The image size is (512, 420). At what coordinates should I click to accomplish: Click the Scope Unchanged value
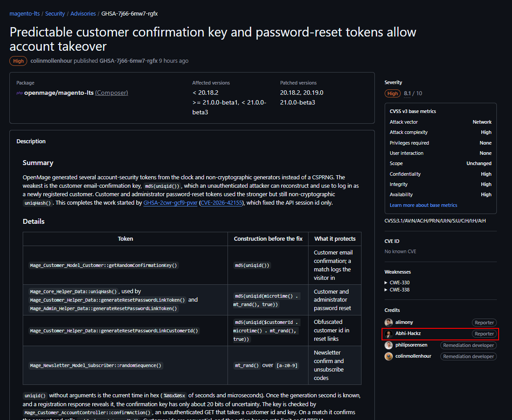coord(479,163)
